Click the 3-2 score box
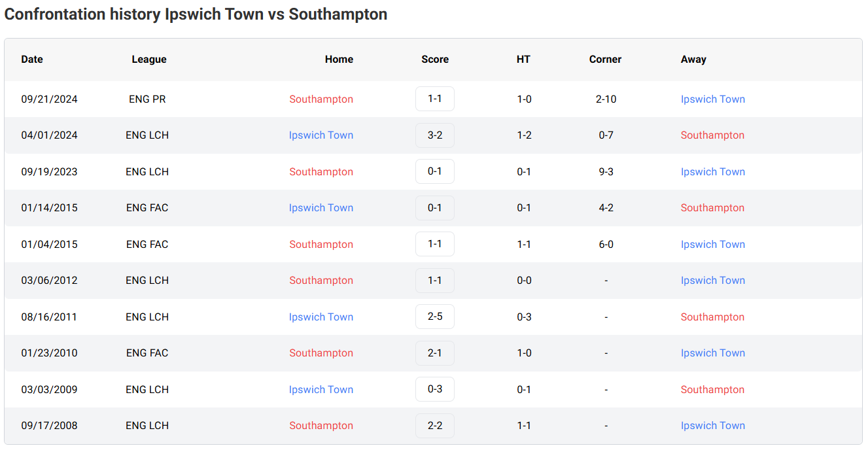Image resolution: width=868 pixels, height=450 pixels. pos(435,135)
